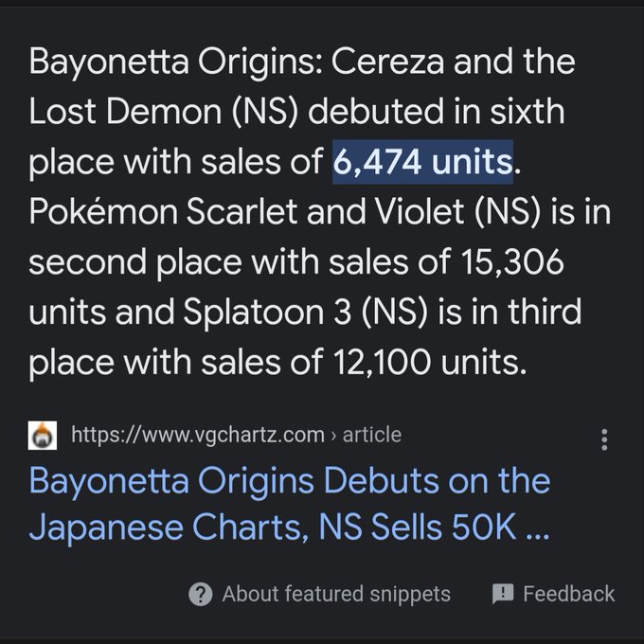Viewport: 644px width, 644px height.
Task: Click the www.vgchartz.com URL text
Action: click(x=198, y=435)
